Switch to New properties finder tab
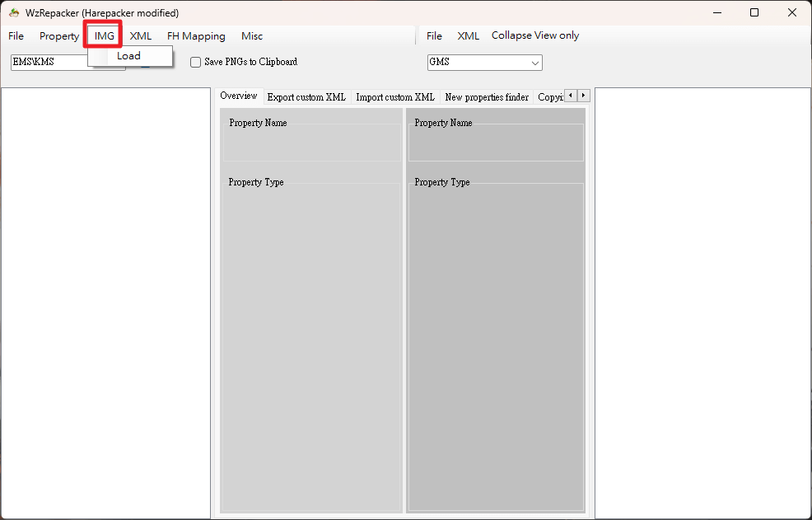 pos(487,97)
